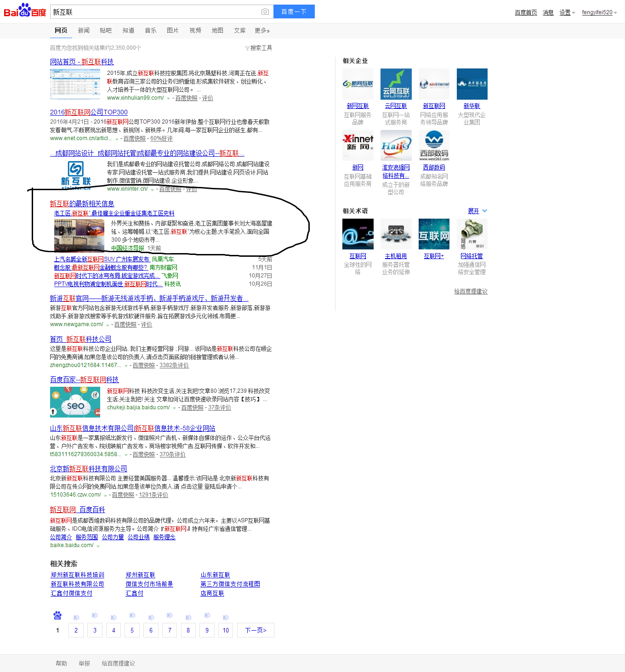This screenshot has width=625, height=672.
Task: Open the 云网互联 company logo
Action: [x=396, y=84]
